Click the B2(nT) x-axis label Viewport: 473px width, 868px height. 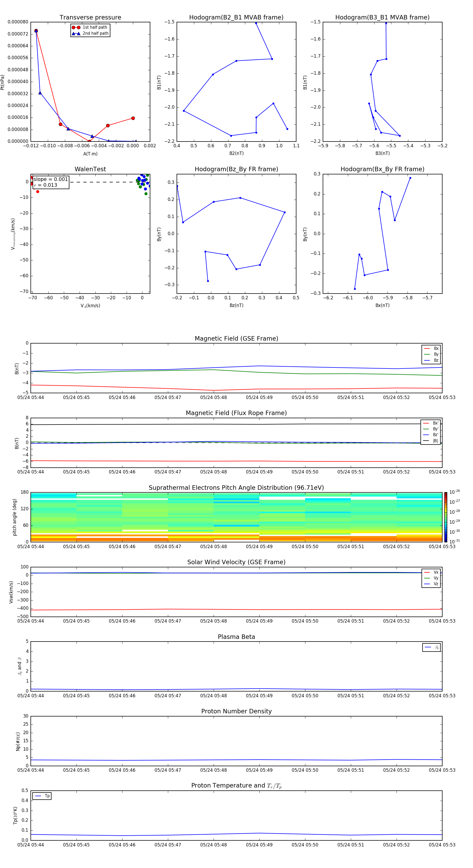tap(236, 153)
